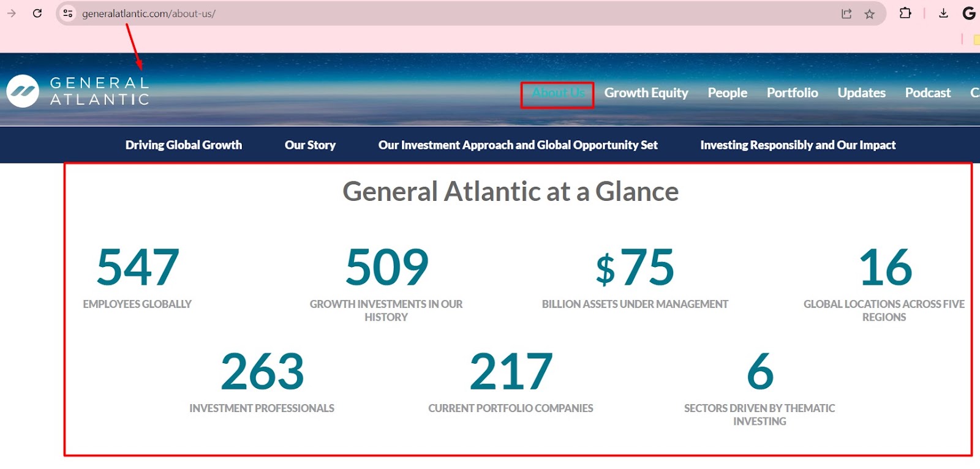
Task: Click the share page icon
Action: pos(846,13)
